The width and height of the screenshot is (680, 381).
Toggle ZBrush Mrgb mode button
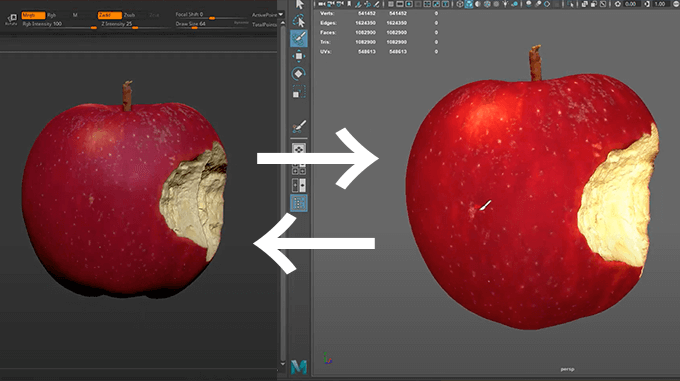click(33, 15)
